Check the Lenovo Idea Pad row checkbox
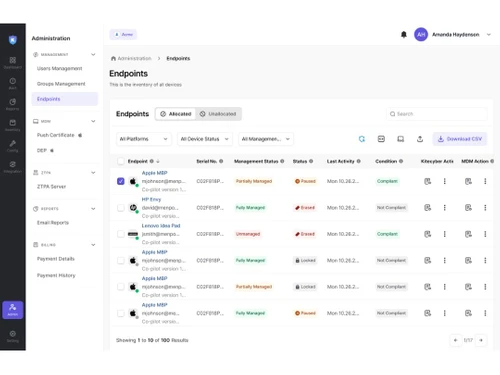The width and height of the screenshot is (500, 375). coord(121,234)
